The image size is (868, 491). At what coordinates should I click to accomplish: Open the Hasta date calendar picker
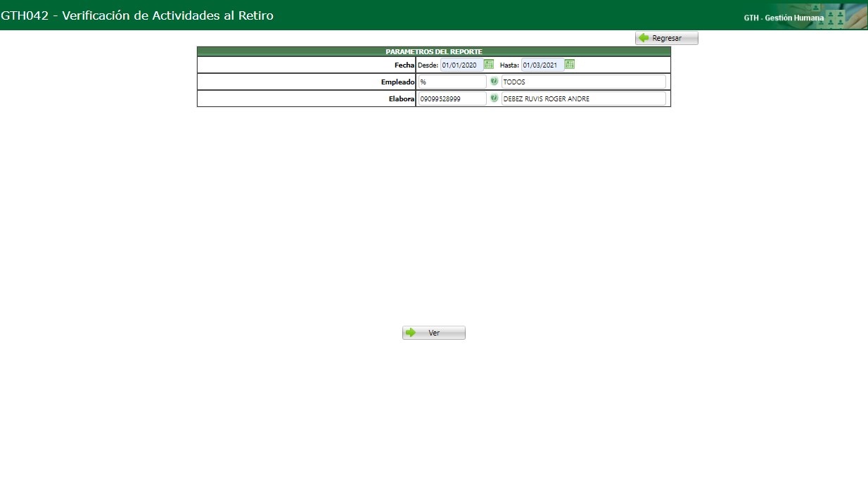click(570, 65)
